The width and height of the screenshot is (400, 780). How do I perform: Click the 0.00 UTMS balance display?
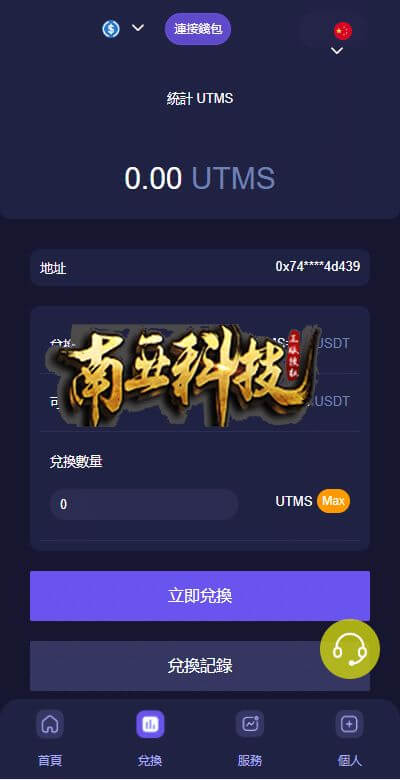pos(200,179)
